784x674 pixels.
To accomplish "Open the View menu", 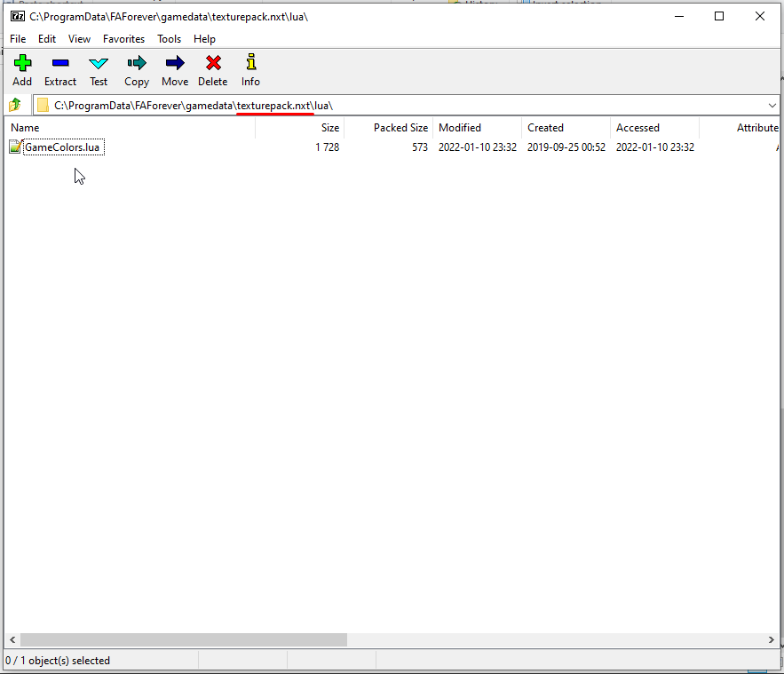I will [x=80, y=39].
